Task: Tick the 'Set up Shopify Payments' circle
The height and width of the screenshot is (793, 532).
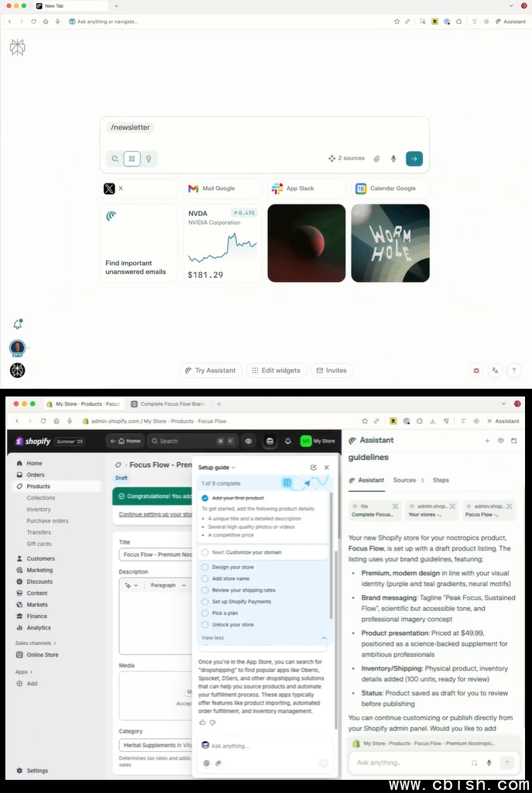Action: [204, 601]
